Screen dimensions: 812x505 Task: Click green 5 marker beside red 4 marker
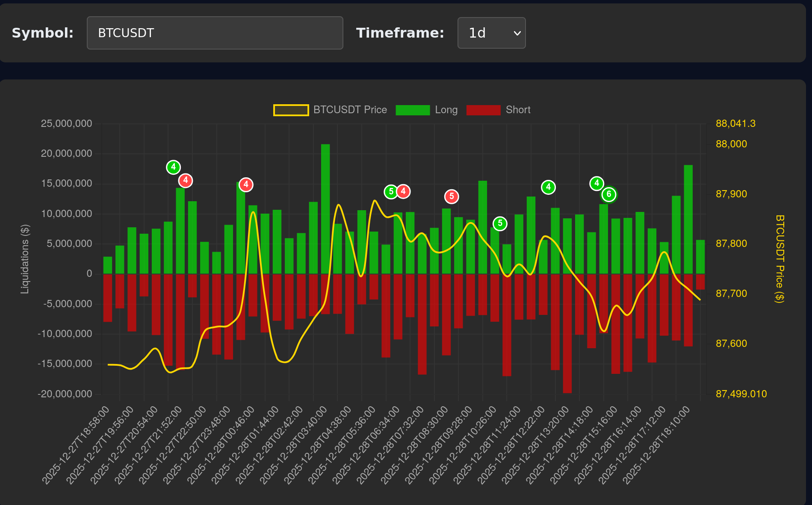coord(391,192)
